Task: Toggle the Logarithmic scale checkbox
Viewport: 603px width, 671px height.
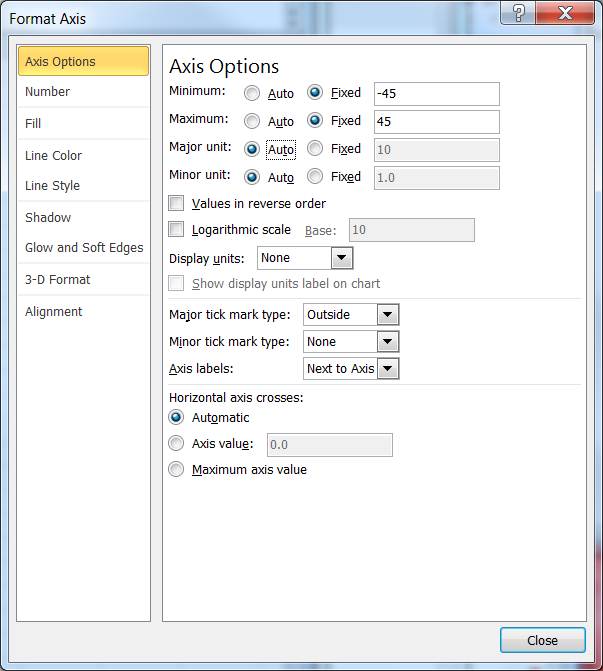Action: coord(177,229)
